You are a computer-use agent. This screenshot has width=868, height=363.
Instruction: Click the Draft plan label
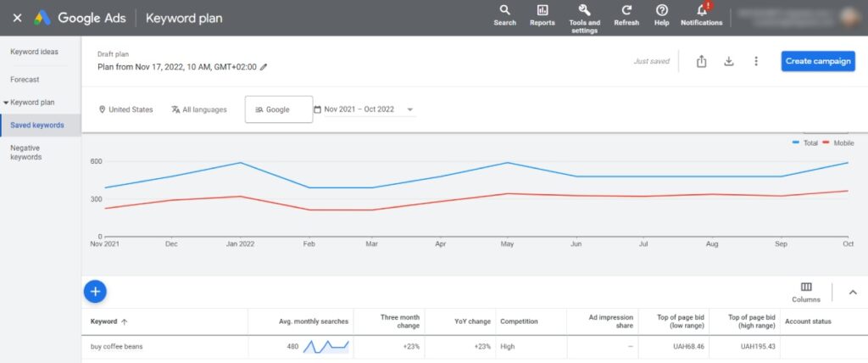coord(113,54)
